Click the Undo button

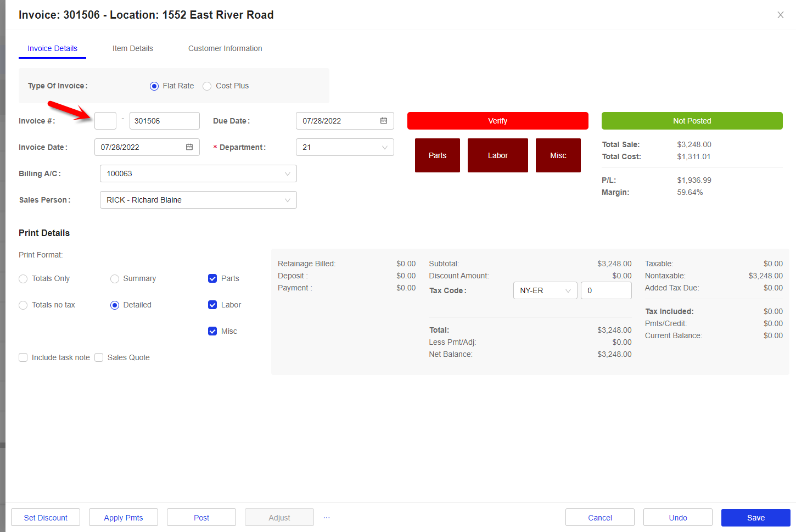click(x=678, y=518)
